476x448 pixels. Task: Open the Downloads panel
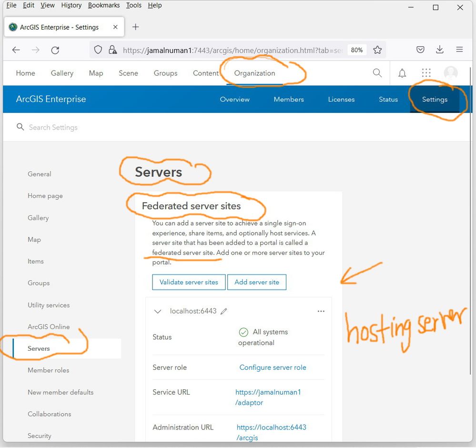coord(440,50)
